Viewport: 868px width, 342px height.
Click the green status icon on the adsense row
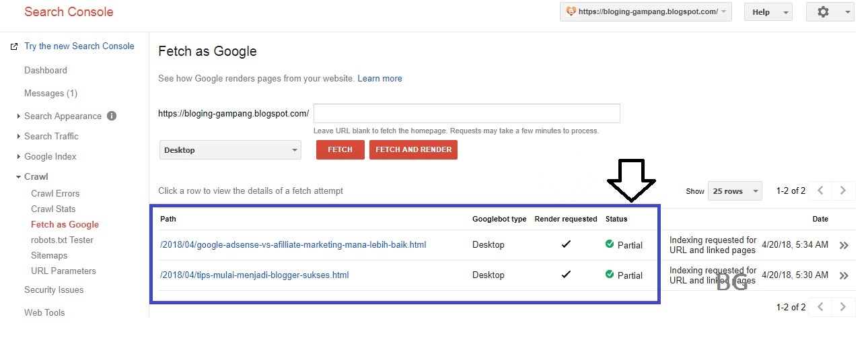pos(610,244)
